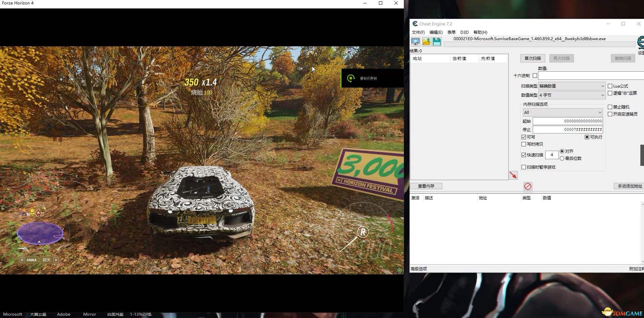Open the Table menu in Cheat Engine
The height and width of the screenshot is (318, 644).
[452, 32]
